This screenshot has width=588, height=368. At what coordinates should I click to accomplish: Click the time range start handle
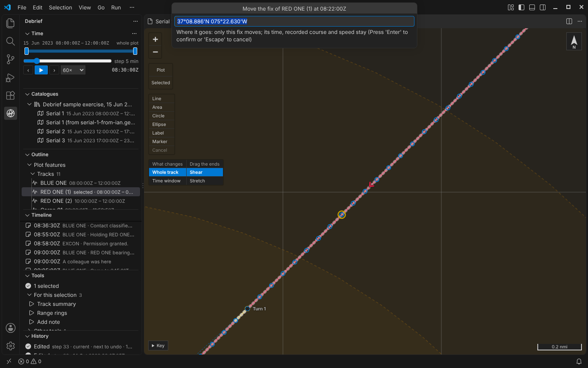[27, 51]
